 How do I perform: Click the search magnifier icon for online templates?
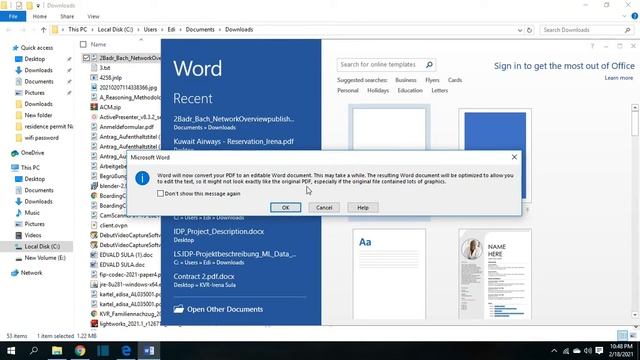tap(429, 64)
